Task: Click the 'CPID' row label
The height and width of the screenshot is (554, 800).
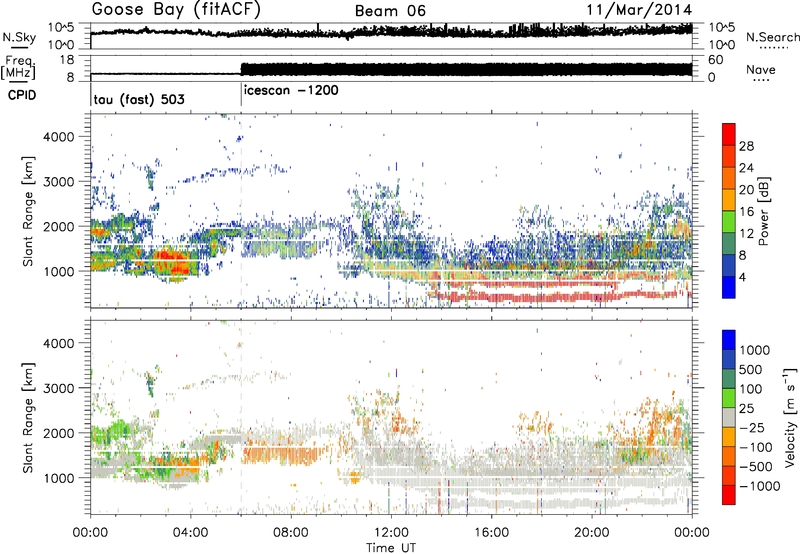Action: (22, 95)
